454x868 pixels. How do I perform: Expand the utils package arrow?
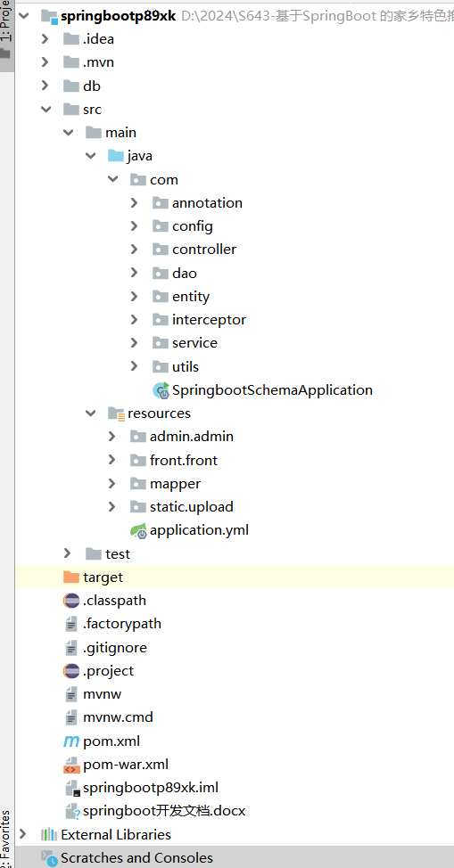click(x=134, y=366)
